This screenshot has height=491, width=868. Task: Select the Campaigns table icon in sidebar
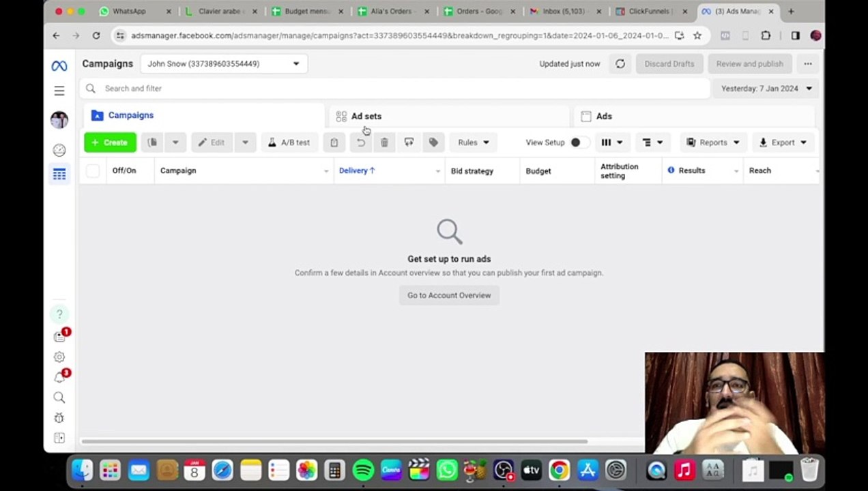coord(59,175)
